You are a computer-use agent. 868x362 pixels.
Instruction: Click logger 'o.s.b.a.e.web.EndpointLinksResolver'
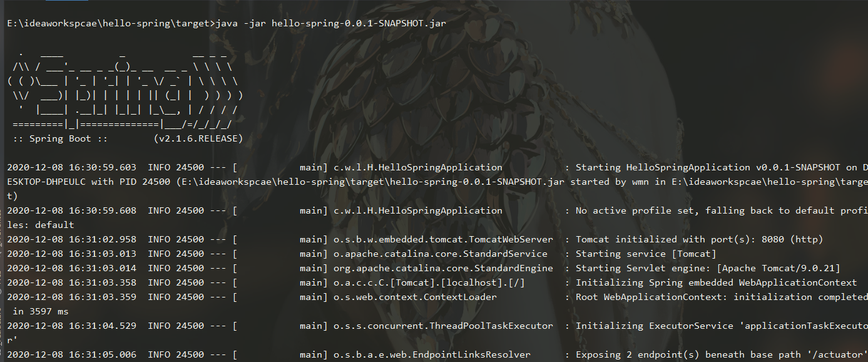pyautogui.click(x=432, y=354)
